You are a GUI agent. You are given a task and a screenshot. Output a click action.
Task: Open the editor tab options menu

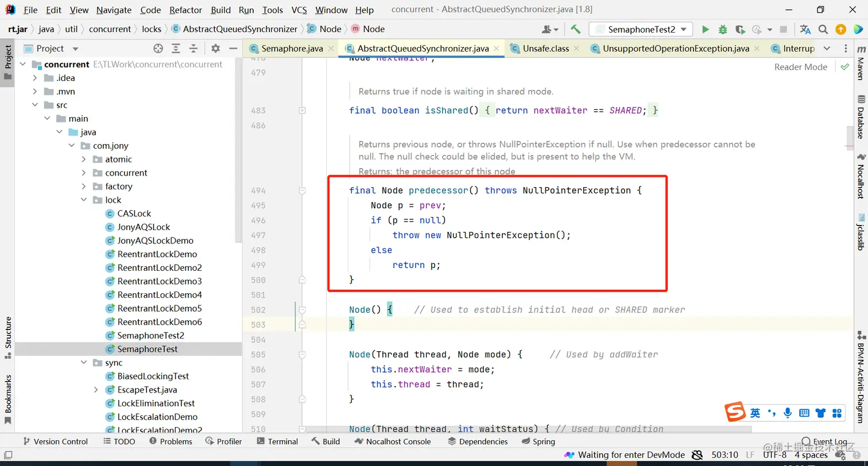(846, 49)
